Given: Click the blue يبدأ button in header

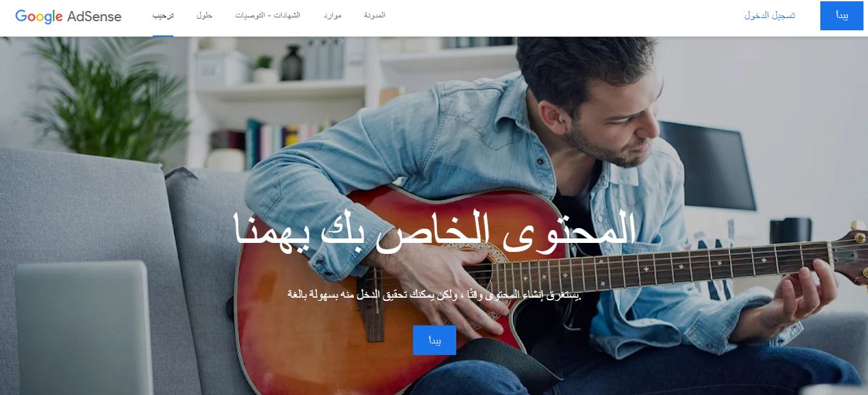Looking at the screenshot, I should pos(842,15).
